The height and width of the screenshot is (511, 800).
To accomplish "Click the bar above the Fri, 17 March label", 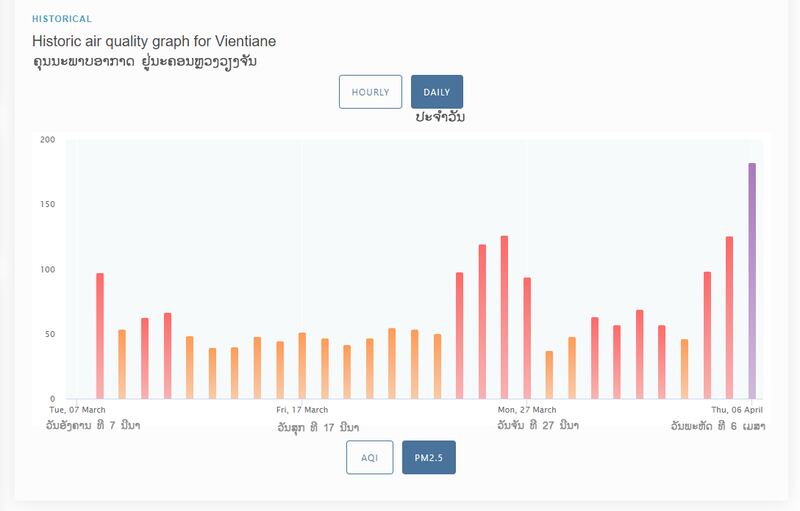I will [x=302, y=365].
